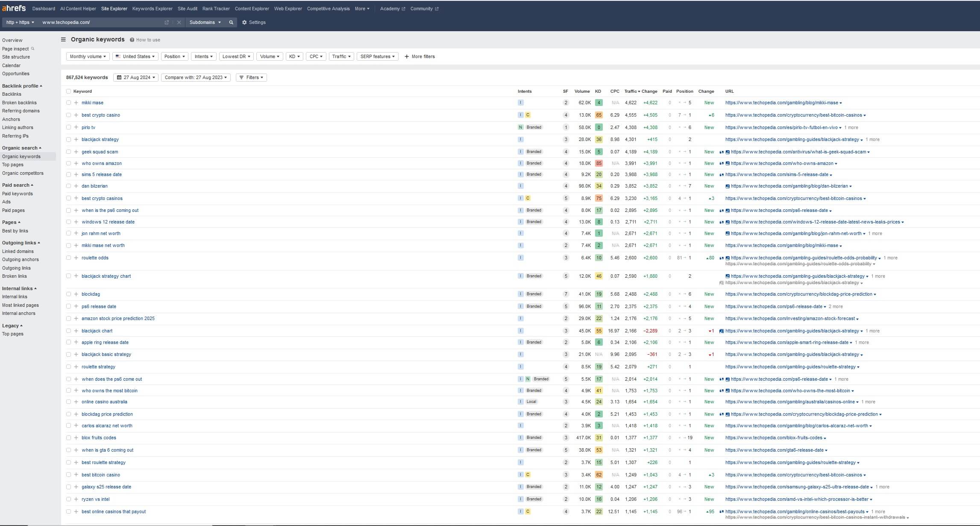Click SERP feature icon on who owns amazon URL
The image size is (980, 526).
(x=722, y=163)
